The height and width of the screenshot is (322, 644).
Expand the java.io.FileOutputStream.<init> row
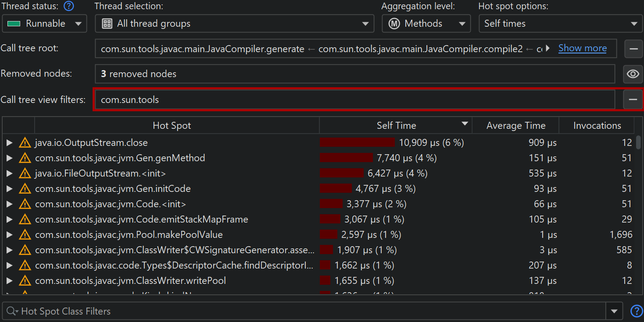[9, 173]
